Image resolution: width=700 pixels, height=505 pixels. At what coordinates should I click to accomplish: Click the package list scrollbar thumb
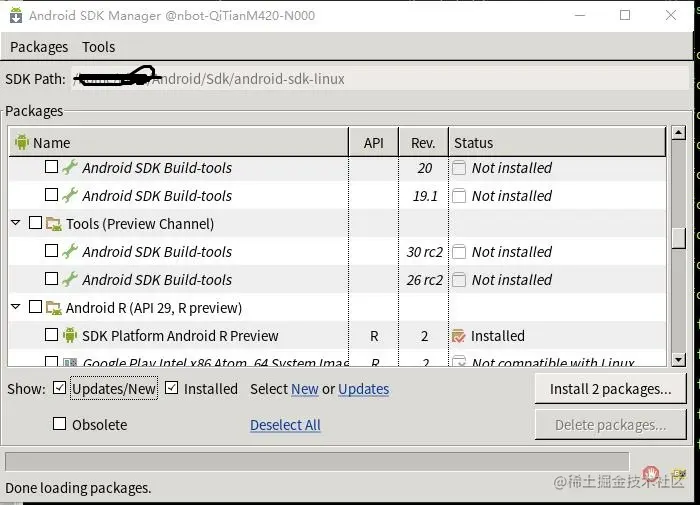679,238
